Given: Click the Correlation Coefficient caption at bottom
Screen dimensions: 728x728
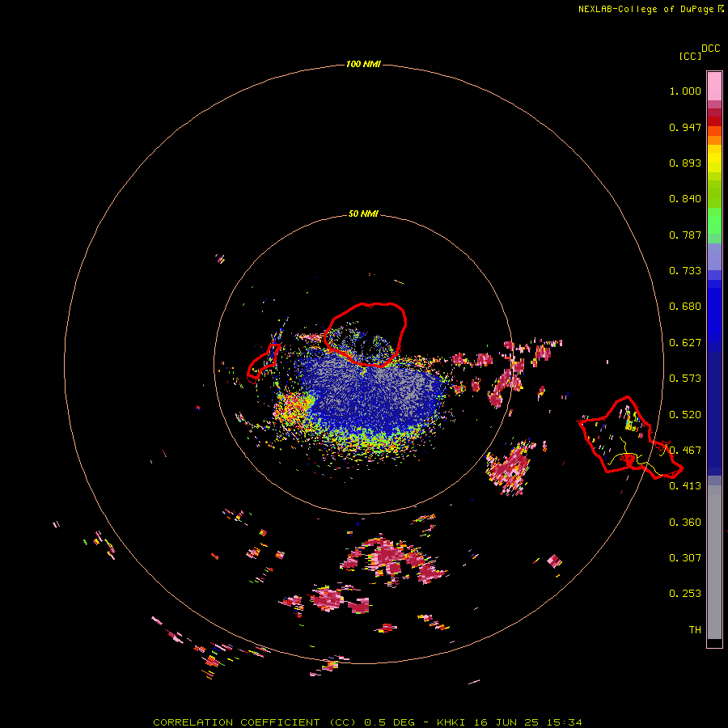Looking at the screenshot, I should point(367,722).
